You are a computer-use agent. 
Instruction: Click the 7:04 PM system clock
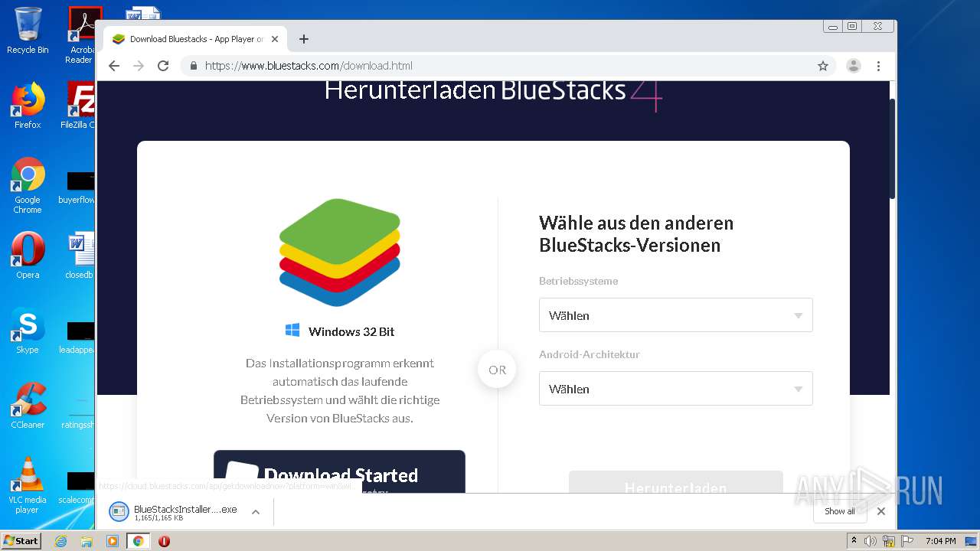(940, 541)
